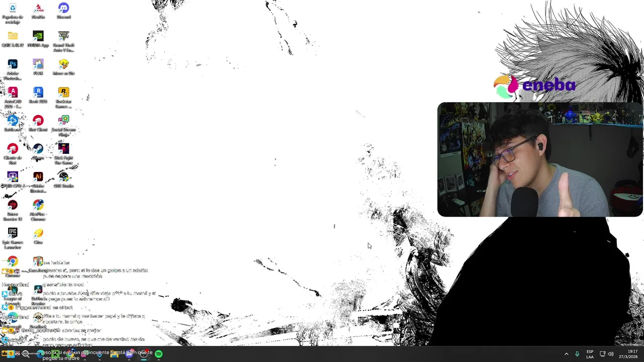Screen dimensions: 644x362
Task: Open the Riot Client desktop icon
Action: click(38, 124)
